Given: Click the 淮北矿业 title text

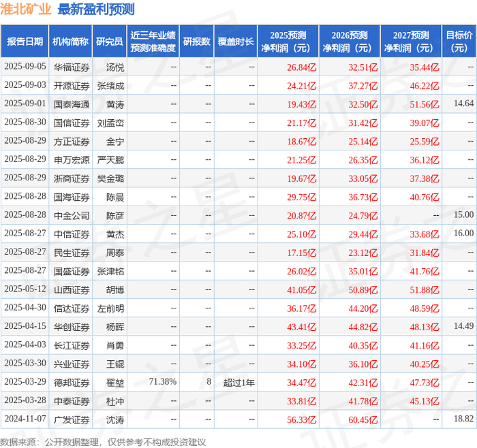Looking at the screenshot, I should (26, 9).
